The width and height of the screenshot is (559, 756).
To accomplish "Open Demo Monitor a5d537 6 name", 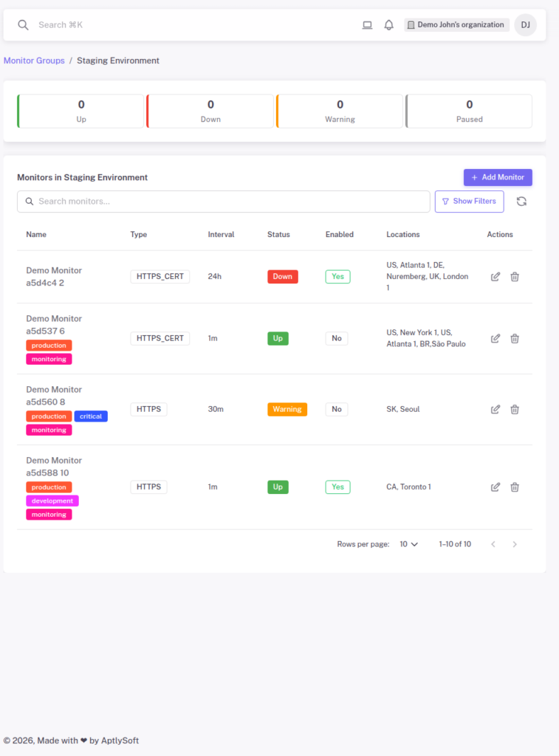I will click(x=54, y=325).
